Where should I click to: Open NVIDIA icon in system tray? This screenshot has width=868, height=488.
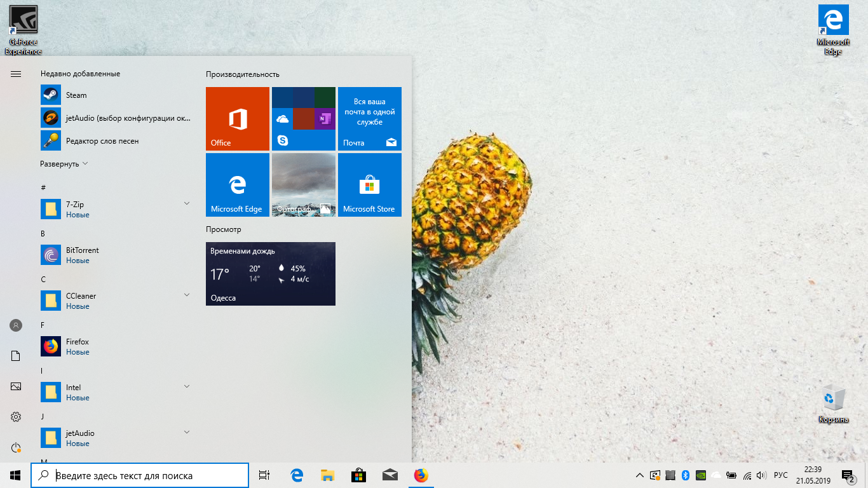pos(701,475)
